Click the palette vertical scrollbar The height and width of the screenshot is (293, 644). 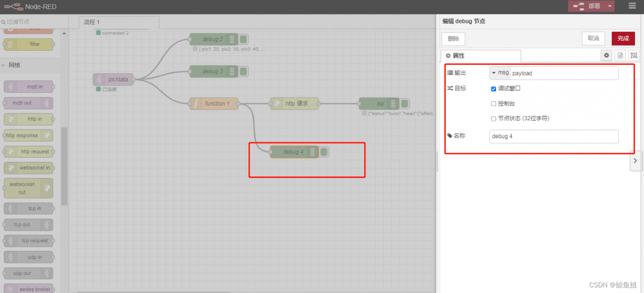pyautogui.click(x=64, y=166)
